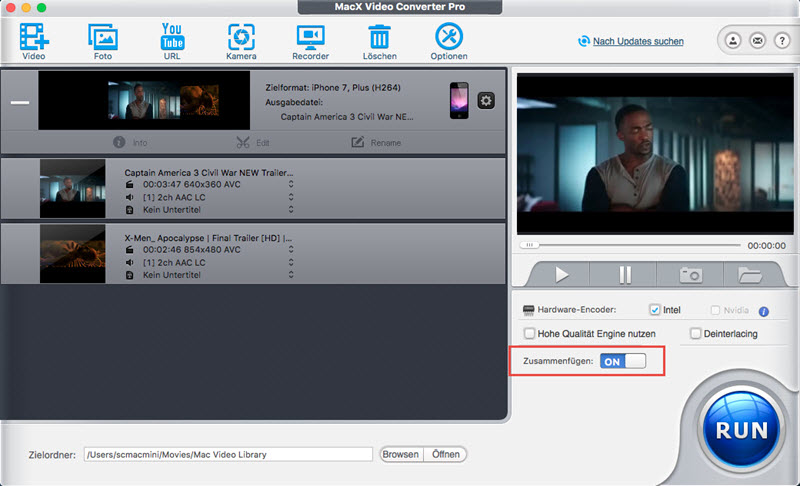Open Optionen settings
Viewport: 800px width, 486px height.
pyautogui.click(x=448, y=41)
